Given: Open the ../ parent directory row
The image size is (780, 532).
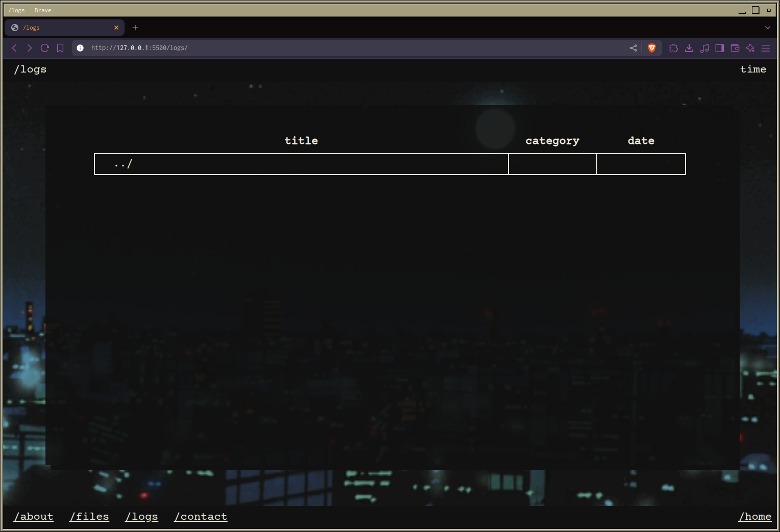Looking at the screenshot, I should coord(124,164).
